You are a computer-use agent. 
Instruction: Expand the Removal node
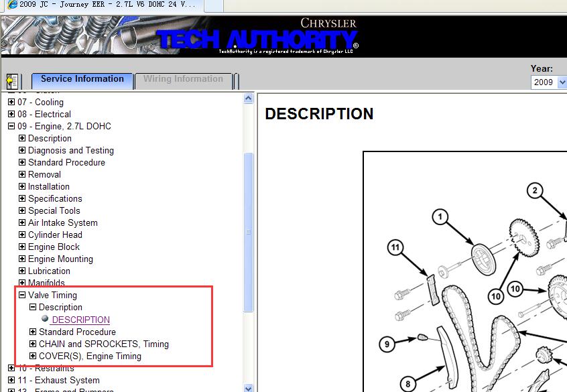[22, 174]
